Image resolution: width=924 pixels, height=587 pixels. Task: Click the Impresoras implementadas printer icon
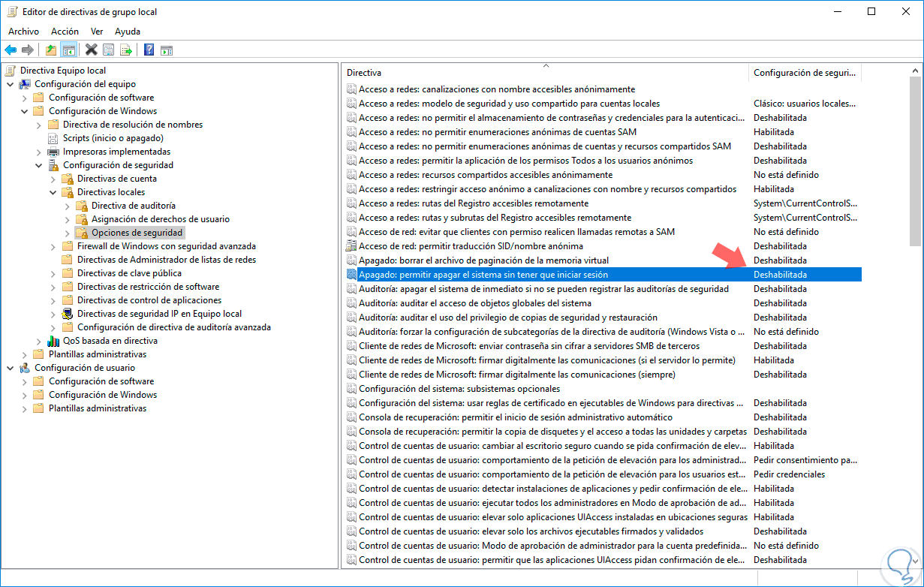pyautogui.click(x=53, y=152)
